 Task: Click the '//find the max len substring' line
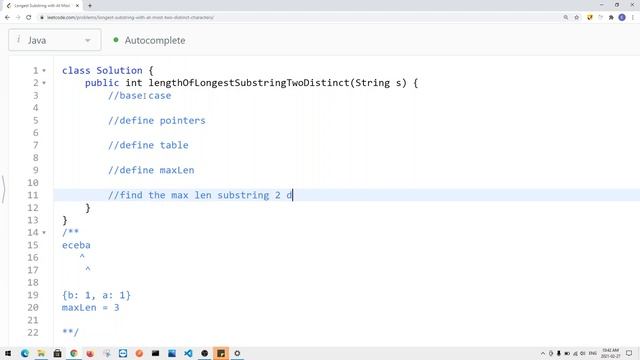pyautogui.click(x=200, y=195)
